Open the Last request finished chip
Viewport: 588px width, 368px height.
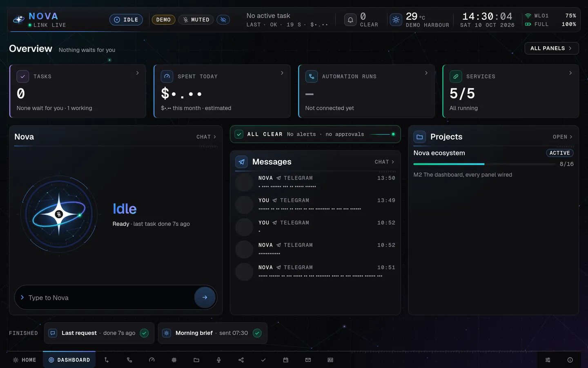point(99,333)
